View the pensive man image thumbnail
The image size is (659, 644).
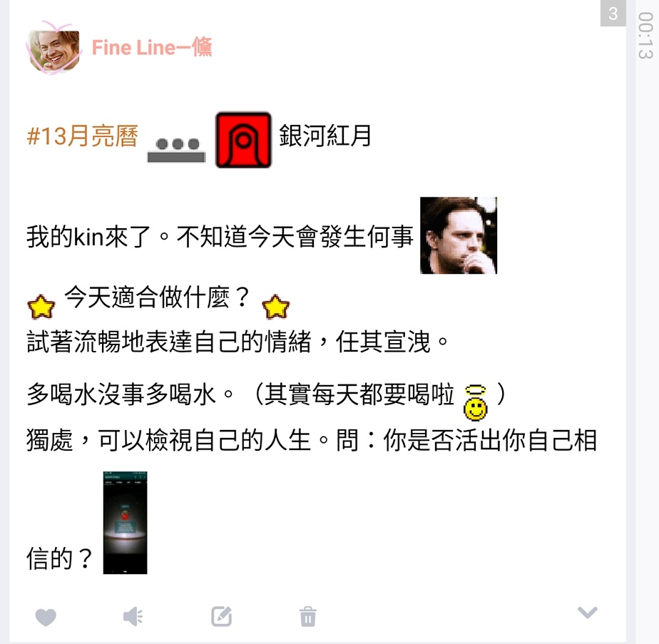click(459, 235)
